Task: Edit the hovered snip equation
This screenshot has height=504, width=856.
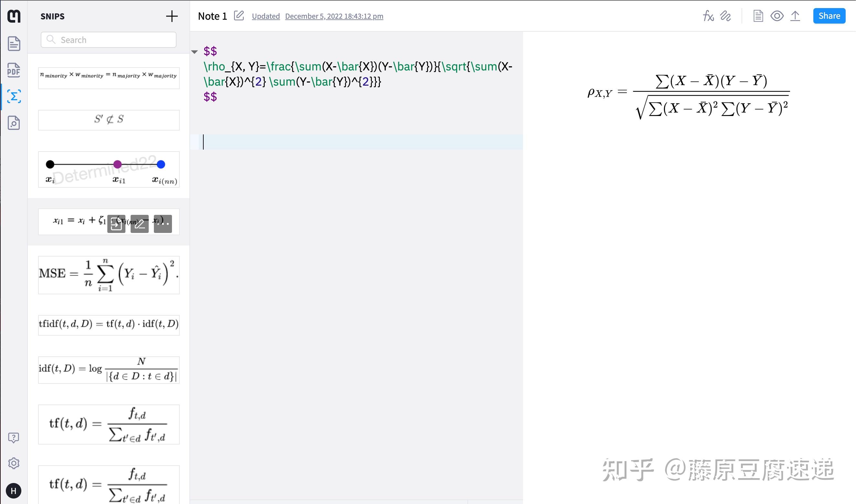Action: [139, 224]
